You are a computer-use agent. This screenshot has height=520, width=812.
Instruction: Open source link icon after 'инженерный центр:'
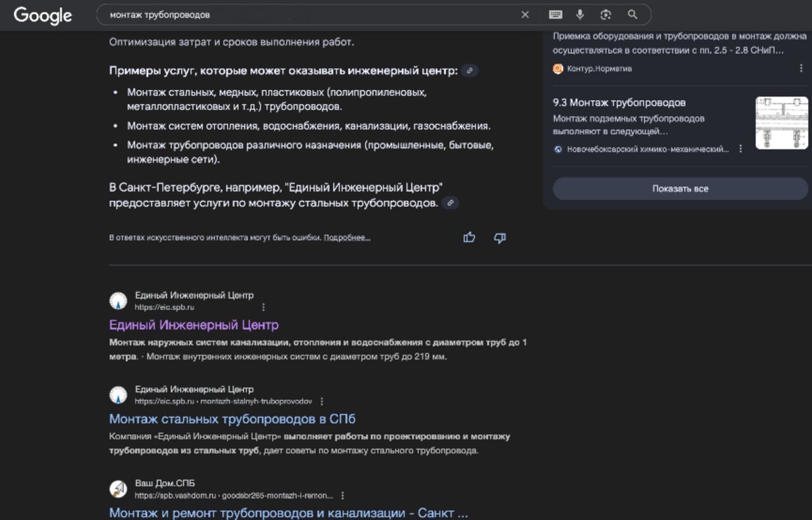pyautogui.click(x=470, y=70)
